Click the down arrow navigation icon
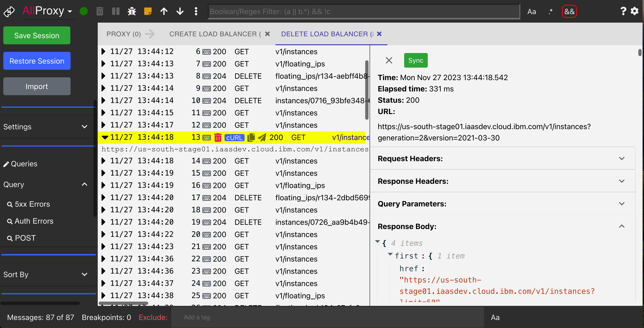Image resolution: width=644 pixels, height=328 pixels. coord(180,12)
